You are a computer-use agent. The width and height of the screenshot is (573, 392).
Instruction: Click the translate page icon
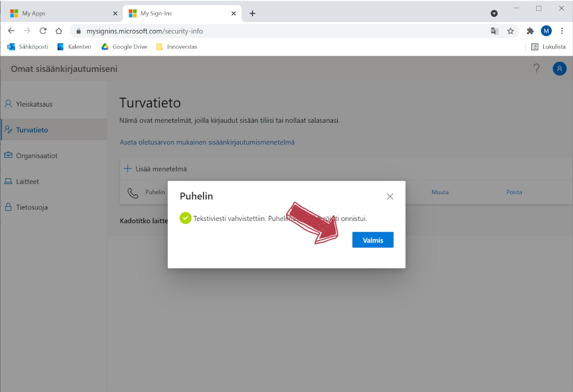tap(495, 31)
